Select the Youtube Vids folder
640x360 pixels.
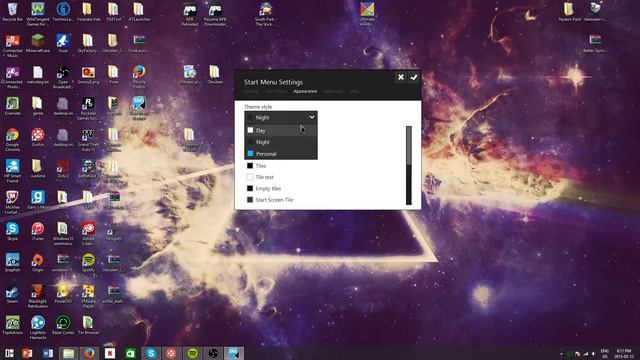click(88, 12)
